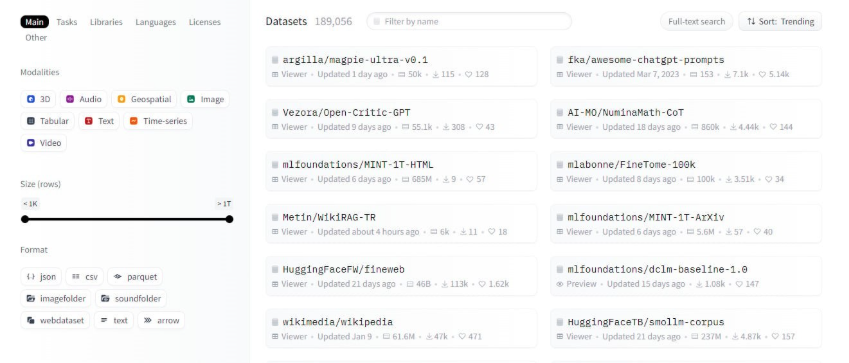Click the Viewer table icon on argilla/magpie-ultra-v0.1
849x363 pixels.
[275, 74]
